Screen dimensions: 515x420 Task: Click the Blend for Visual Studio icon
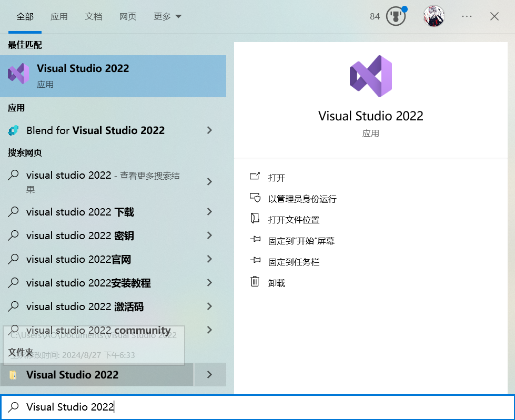click(x=13, y=130)
